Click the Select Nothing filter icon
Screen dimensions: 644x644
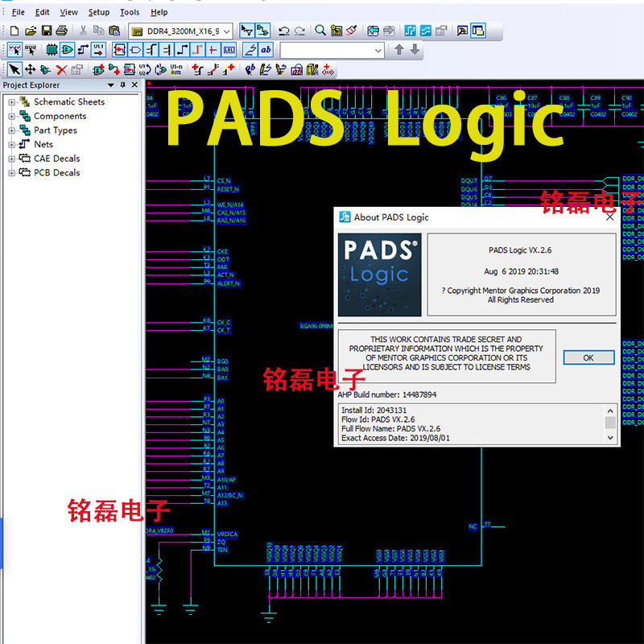coord(31,50)
